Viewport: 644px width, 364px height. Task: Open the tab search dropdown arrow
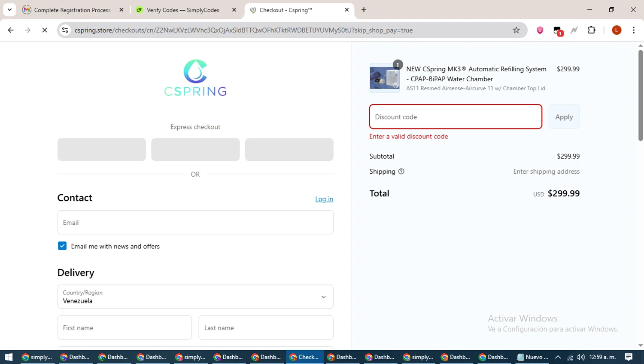click(9, 9)
